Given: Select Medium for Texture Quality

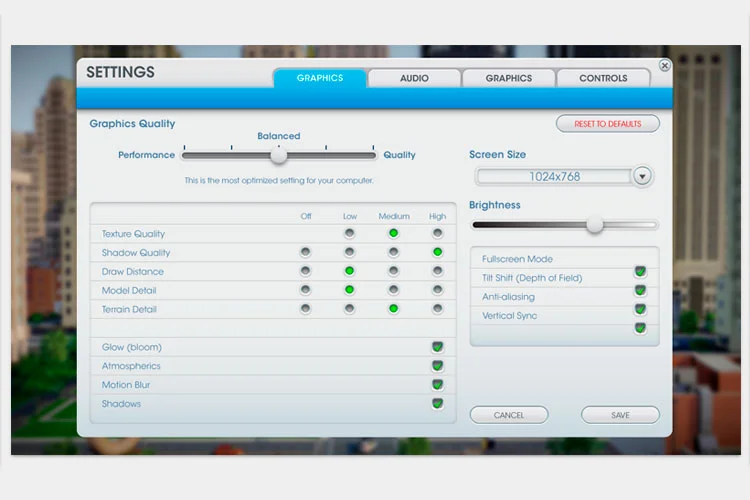Looking at the screenshot, I should click(x=393, y=233).
